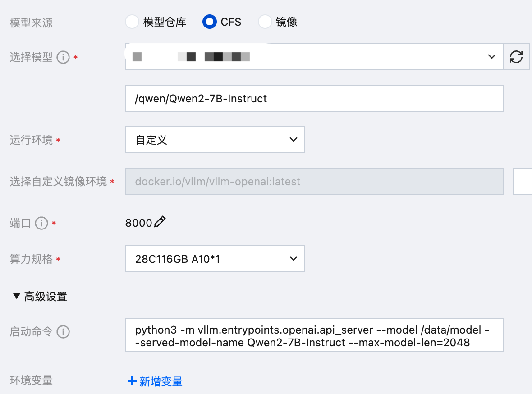Open the 选择模型 dropdown
Screen dimensions: 532x394
[314, 57]
